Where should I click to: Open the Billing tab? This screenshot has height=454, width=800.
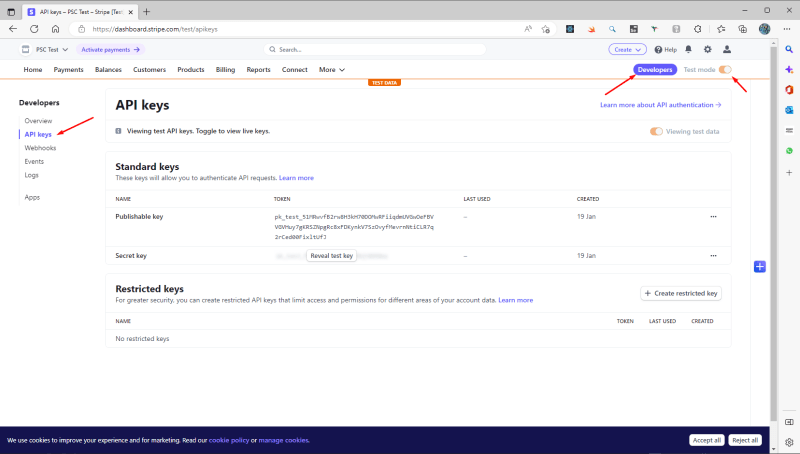[225, 69]
